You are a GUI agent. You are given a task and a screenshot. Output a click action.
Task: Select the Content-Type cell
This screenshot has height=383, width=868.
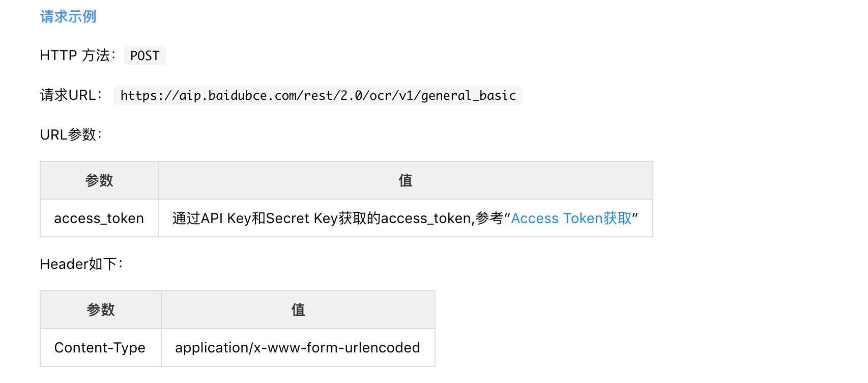100,348
